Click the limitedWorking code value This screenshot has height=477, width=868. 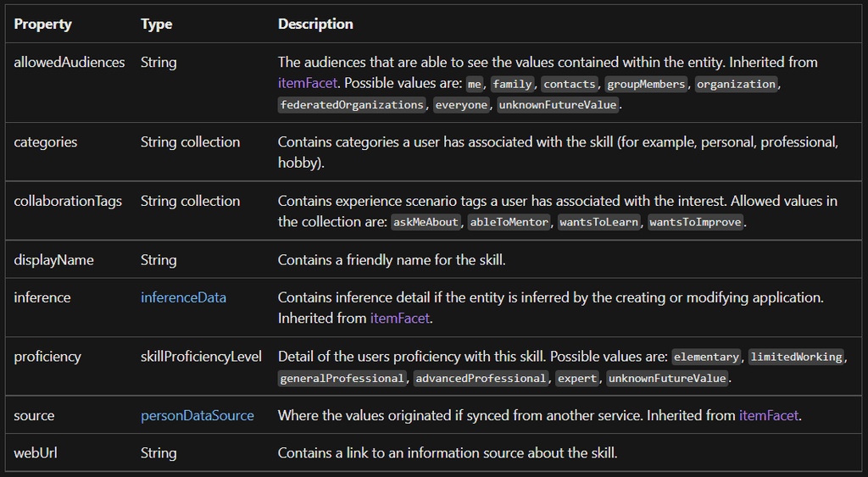[796, 357]
